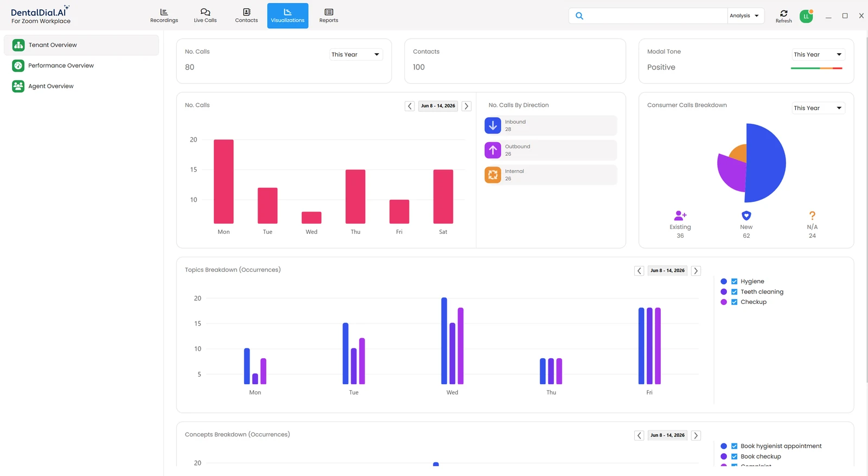The width and height of the screenshot is (868, 476).
Task: Click the Saturday bar in No. Calls chart
Action: (443, 196)
